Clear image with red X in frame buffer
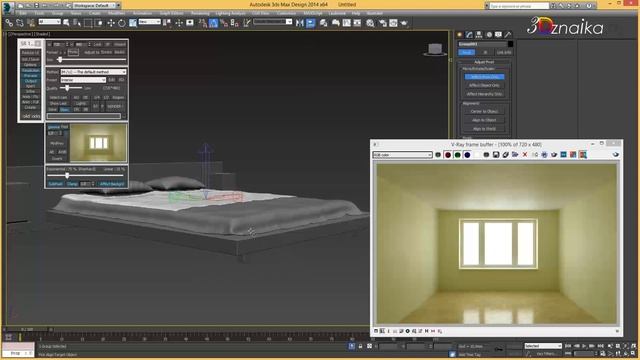 point(525,155)
